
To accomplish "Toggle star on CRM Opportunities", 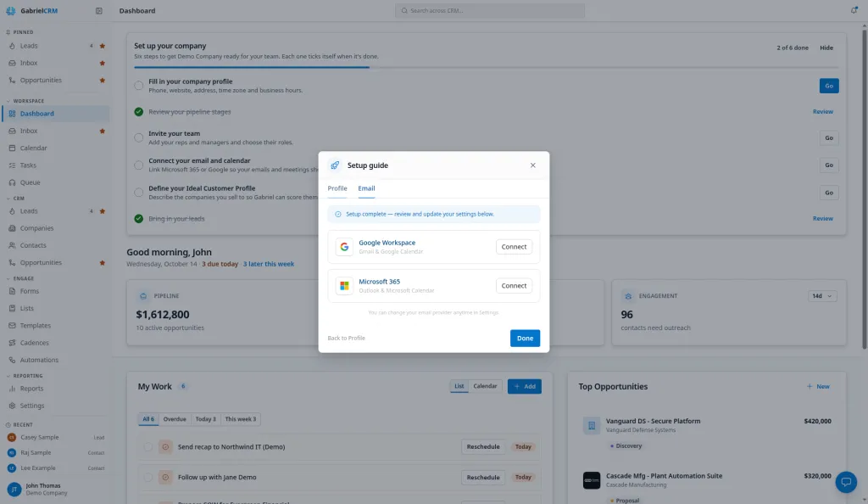I will click(x=103, y=263).
